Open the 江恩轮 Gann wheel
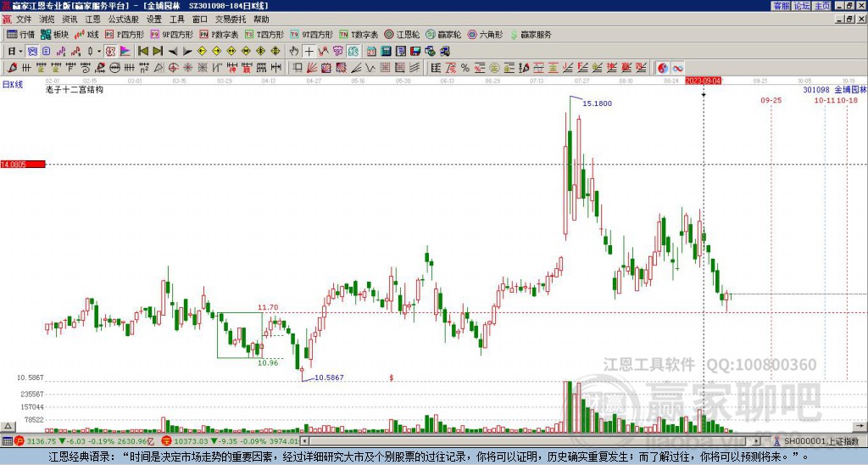This screenshot has height=465, width=868. tap(402, 34)
